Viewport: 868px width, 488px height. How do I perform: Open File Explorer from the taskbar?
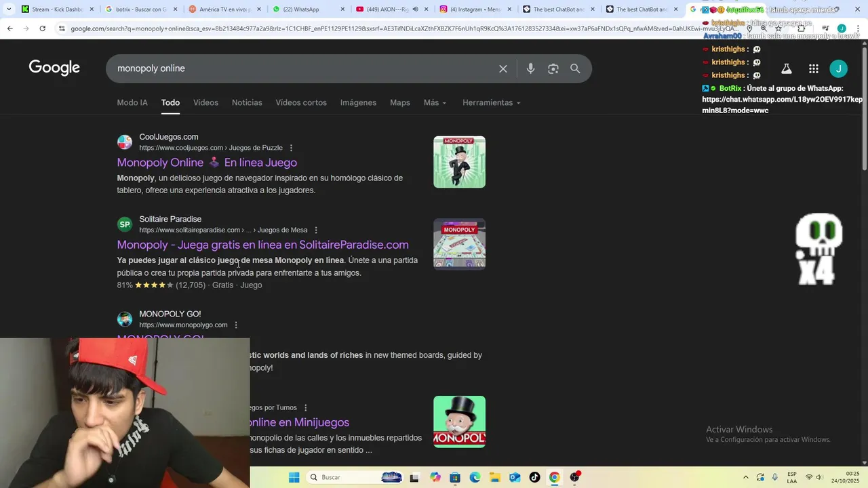click(494, 477)
